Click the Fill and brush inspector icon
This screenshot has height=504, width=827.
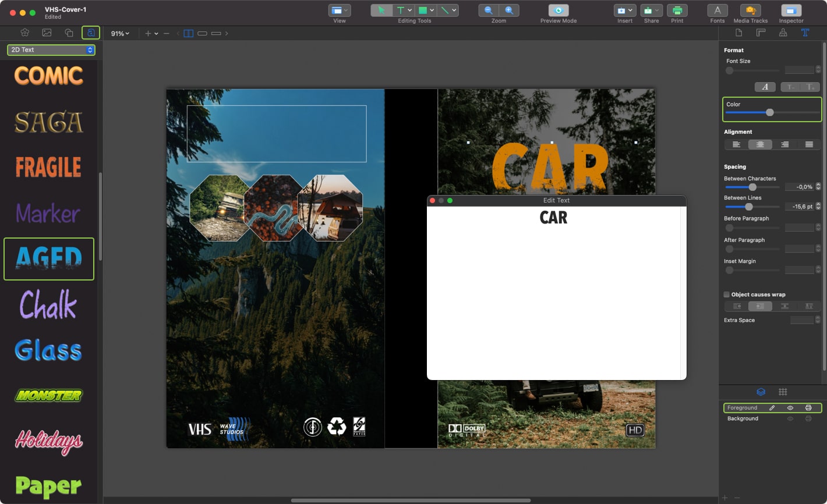pos(783,33)
